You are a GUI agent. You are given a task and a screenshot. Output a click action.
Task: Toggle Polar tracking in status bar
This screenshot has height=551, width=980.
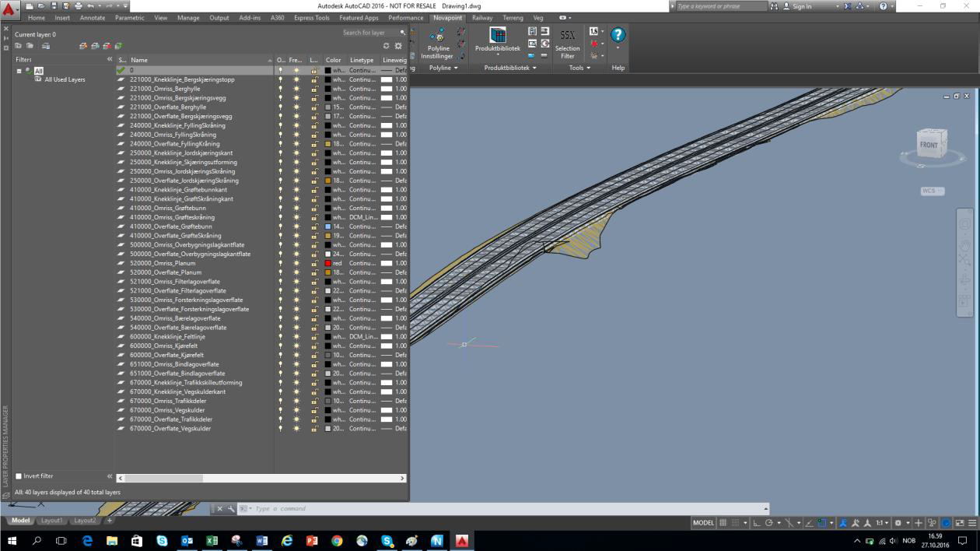point(771,523)
